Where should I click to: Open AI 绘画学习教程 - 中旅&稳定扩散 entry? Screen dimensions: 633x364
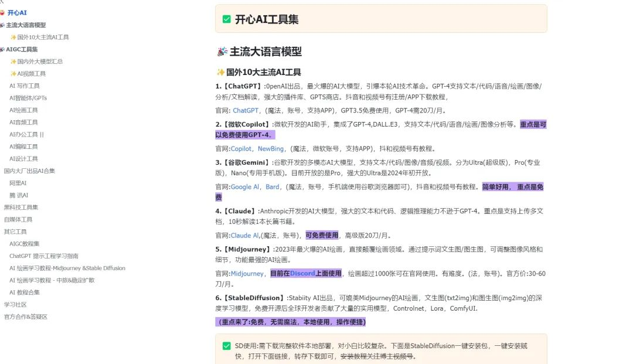[52, 280]
